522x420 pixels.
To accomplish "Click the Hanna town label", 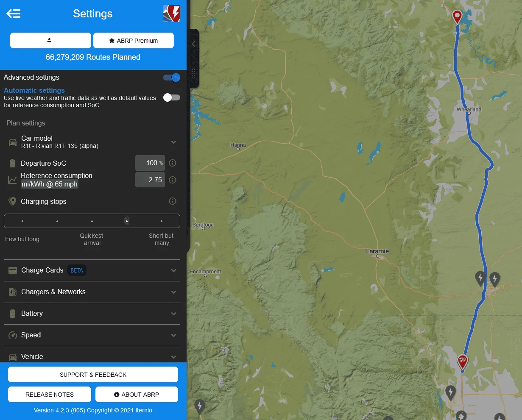I will tap(238, 145).
